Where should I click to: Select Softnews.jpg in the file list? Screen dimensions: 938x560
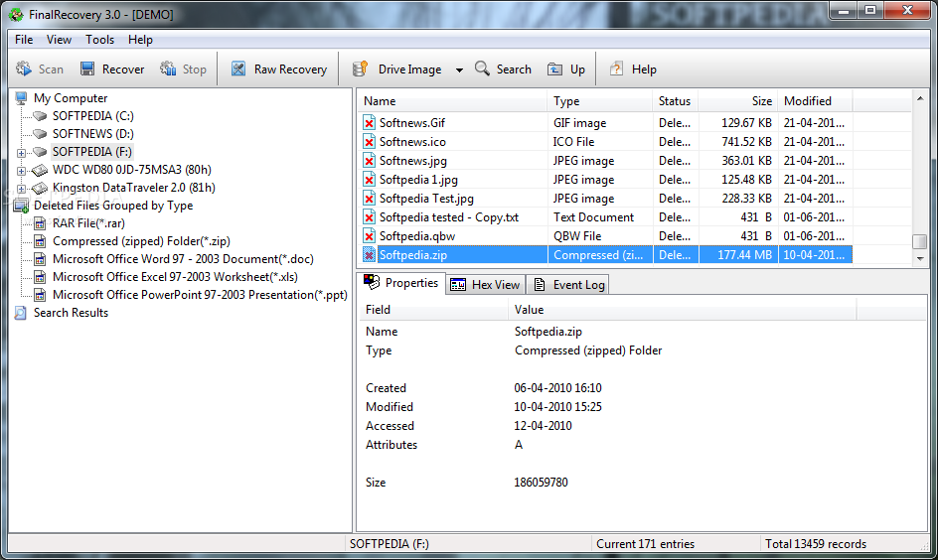412,161
